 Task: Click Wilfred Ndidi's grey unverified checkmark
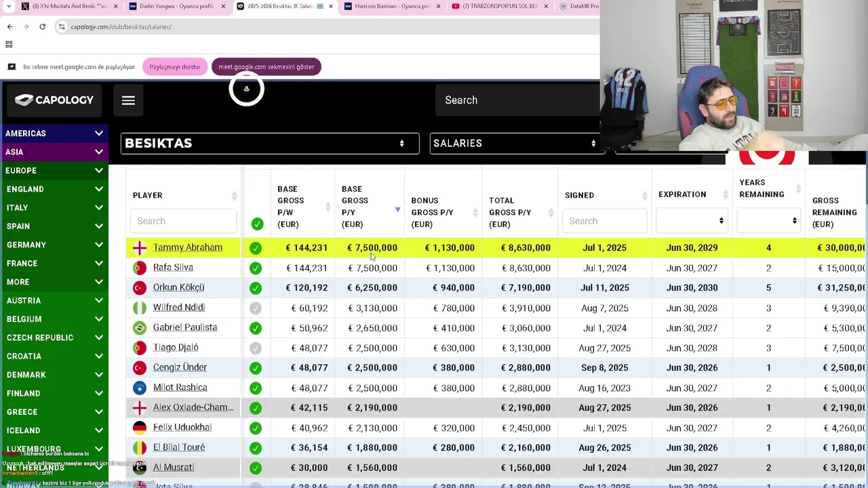tap(256, 308)
